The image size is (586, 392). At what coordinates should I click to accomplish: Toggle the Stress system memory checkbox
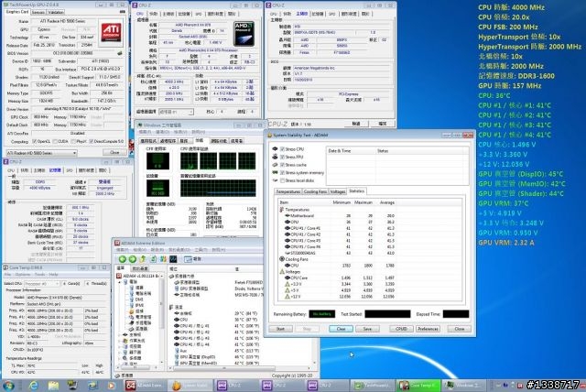pyautogui.click(x=283, y=172)
